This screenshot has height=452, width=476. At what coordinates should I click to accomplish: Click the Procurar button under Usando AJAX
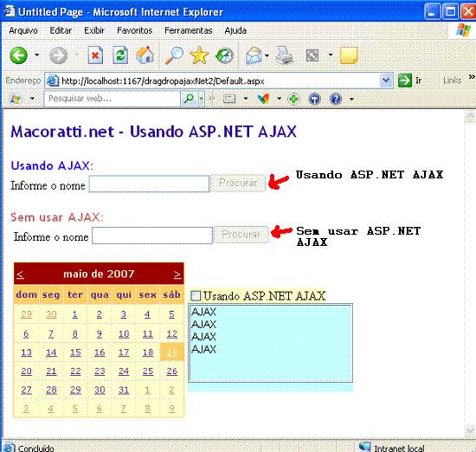pos(238,184)
